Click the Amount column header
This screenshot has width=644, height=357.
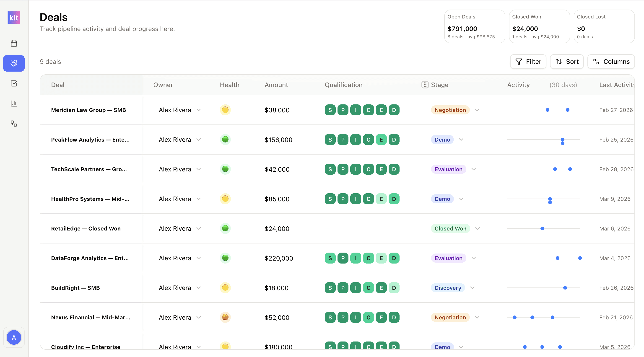276,85
